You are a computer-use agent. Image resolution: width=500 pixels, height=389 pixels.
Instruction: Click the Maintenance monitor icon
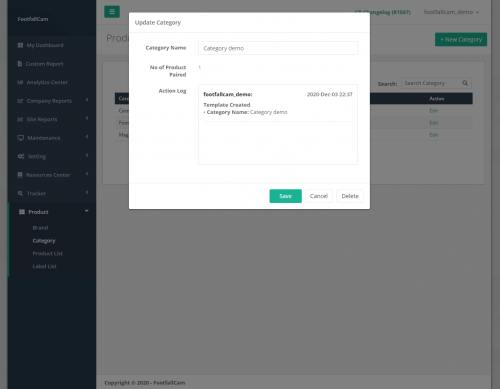21,138
